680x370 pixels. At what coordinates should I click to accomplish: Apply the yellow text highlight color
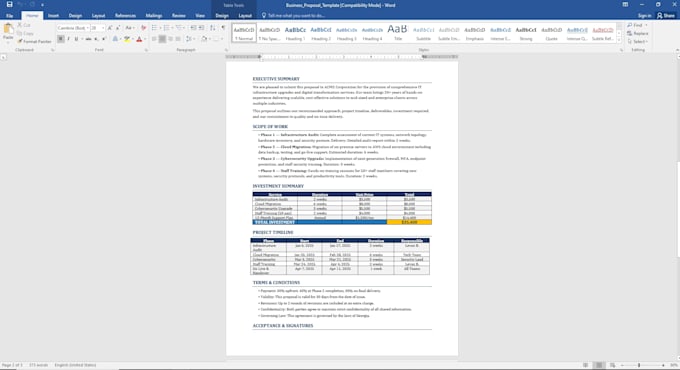[x=126, y=39]
